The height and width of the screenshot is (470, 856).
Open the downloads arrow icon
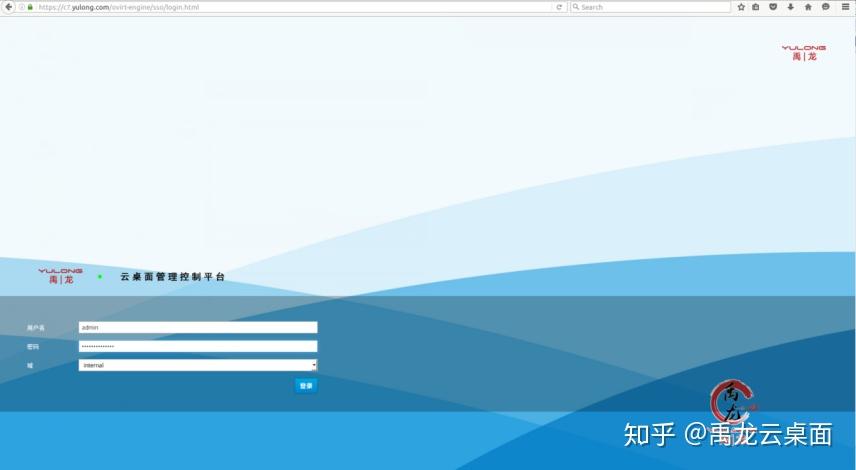(x=790, y=7)
